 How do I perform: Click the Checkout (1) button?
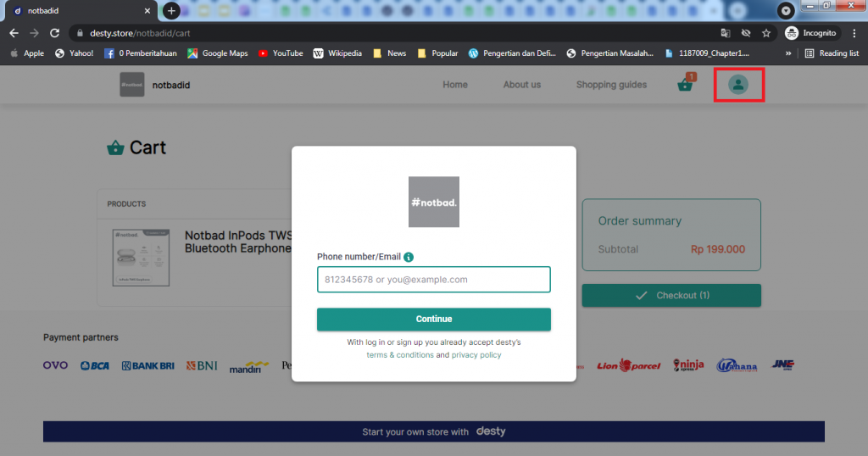[671, 296]
